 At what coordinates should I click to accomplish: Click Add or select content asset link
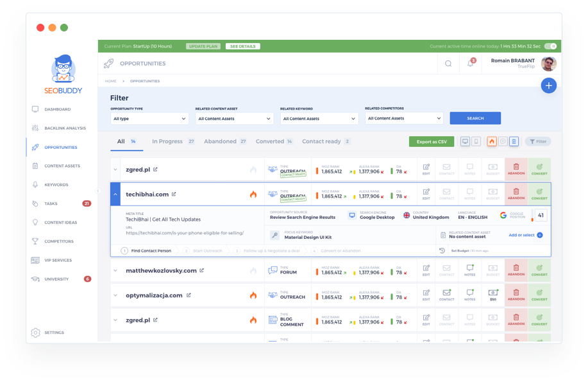pos(525,235)
